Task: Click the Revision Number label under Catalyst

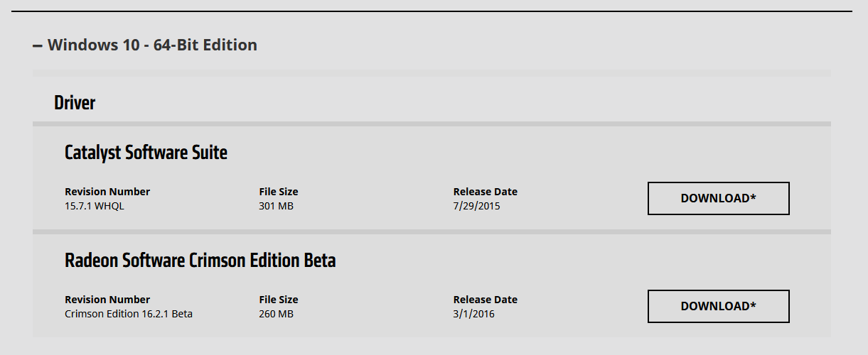Action: [107, 192]
